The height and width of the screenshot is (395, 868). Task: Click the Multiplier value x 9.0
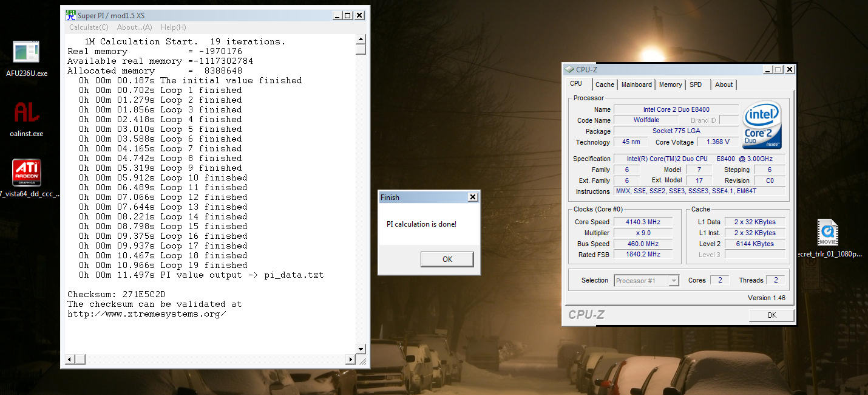(643, 233)
